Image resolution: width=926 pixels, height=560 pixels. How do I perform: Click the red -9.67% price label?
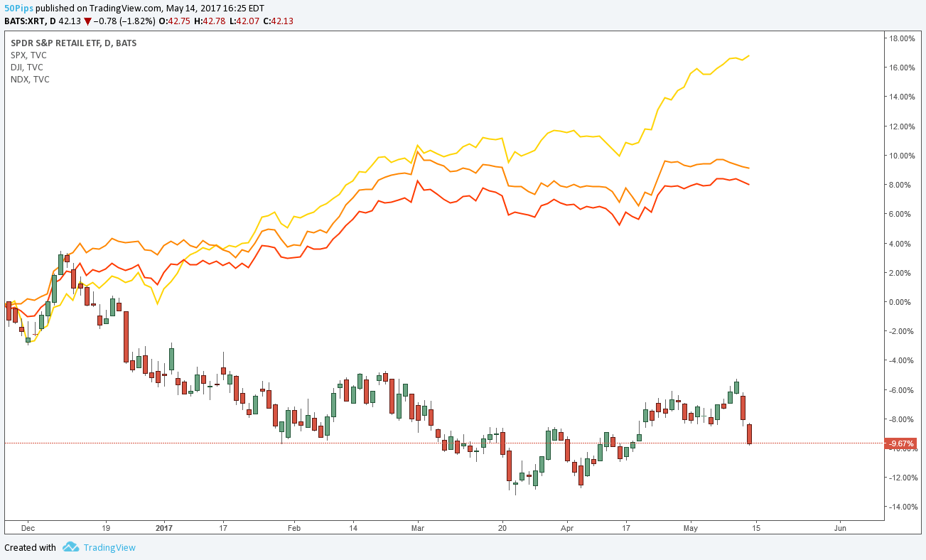[x=899, y=443]
